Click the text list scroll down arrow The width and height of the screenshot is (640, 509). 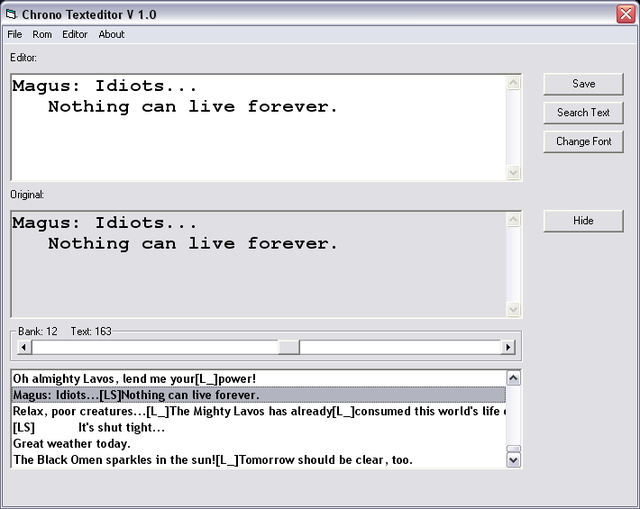pyautogui.click(x=513, y=461)
